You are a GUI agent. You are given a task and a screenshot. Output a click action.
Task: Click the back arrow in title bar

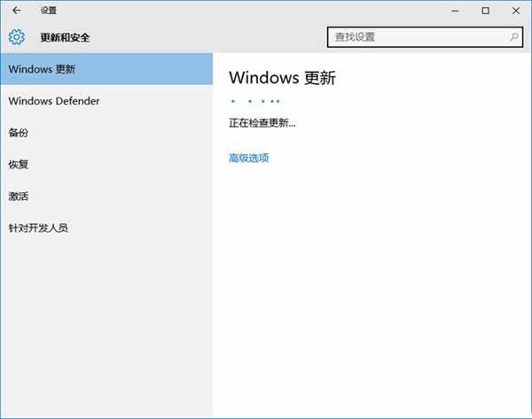point(16,11)
